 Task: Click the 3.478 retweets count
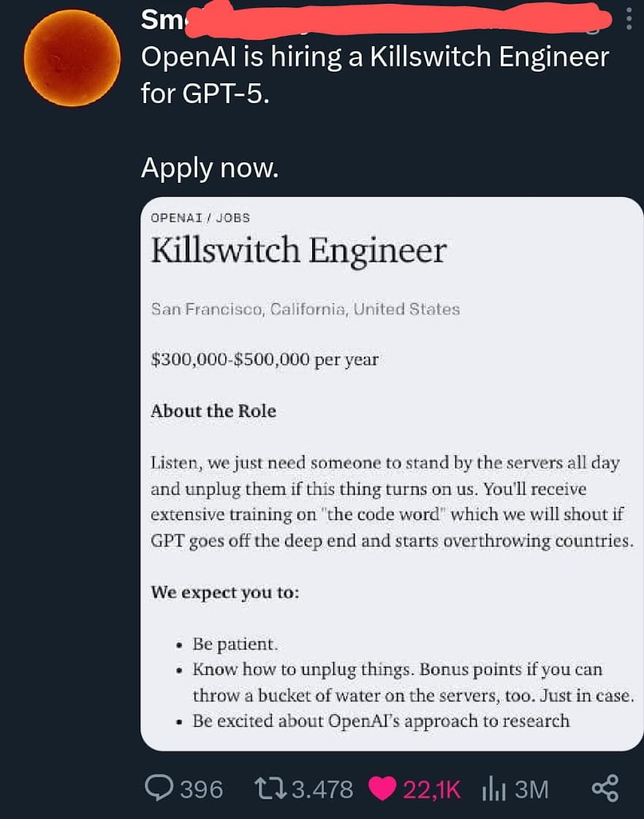pos(322,789)
